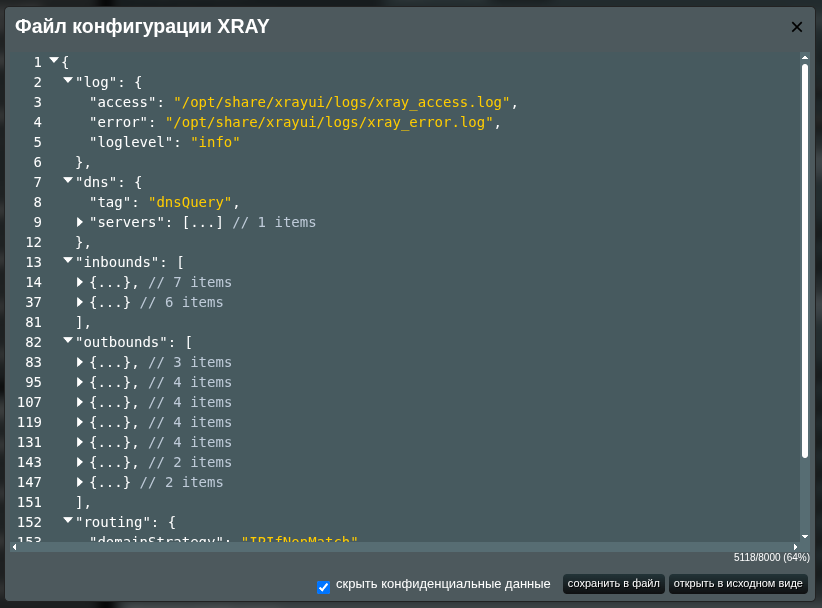Click the 'Файл конфигурации XRAY' title
This screenshot has height=608, width=822.
pyautogui.click(x=142, y=26)
